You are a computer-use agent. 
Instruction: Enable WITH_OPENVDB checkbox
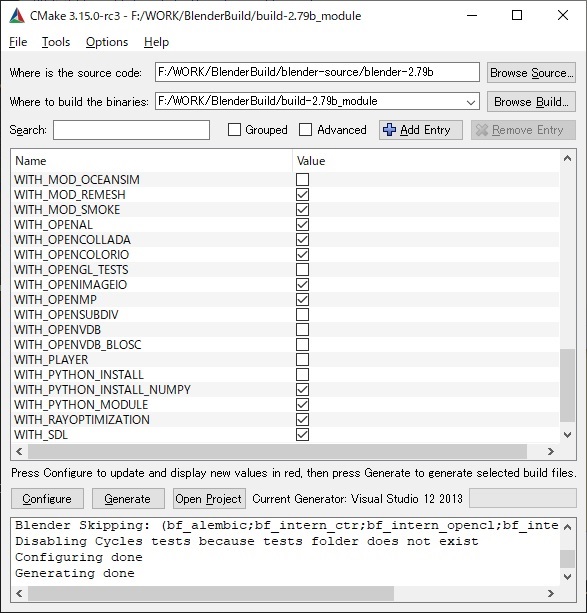click(302, 329)
